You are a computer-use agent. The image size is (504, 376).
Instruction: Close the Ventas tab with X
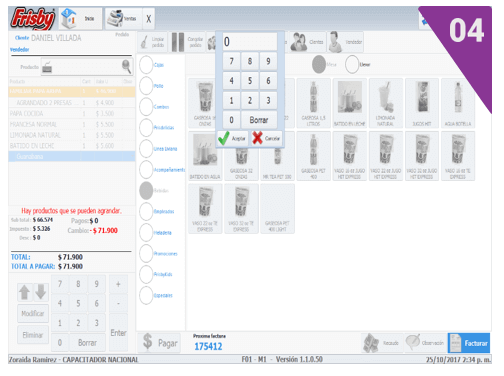click(x=149, y=19)
